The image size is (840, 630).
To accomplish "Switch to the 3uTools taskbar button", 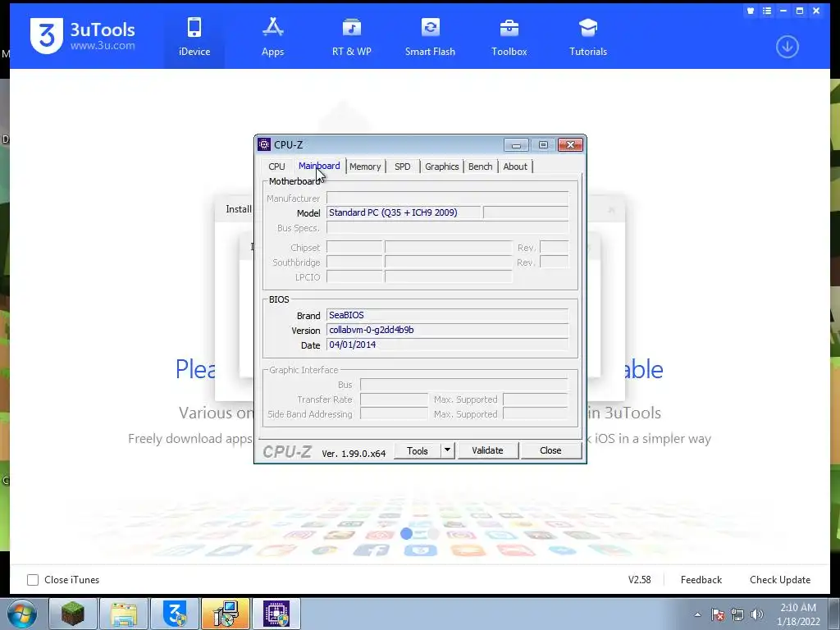I will 175,614.
